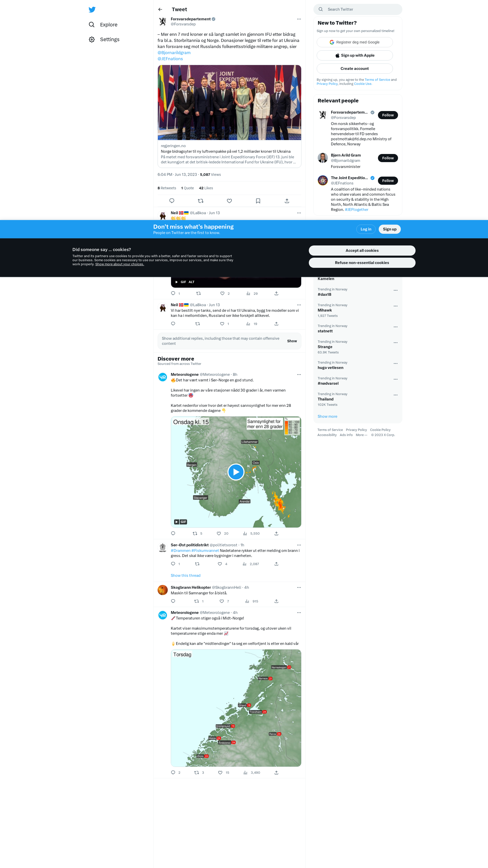Viewport: 488px width, 868px height.
Task: Open more options for #dax18 trend
Action: coord(396,290)
